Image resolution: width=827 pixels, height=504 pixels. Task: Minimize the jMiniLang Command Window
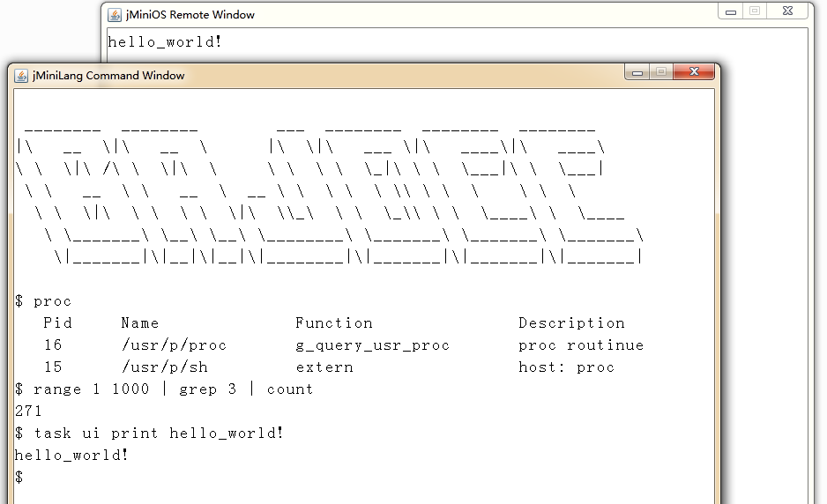coord(637,72)
